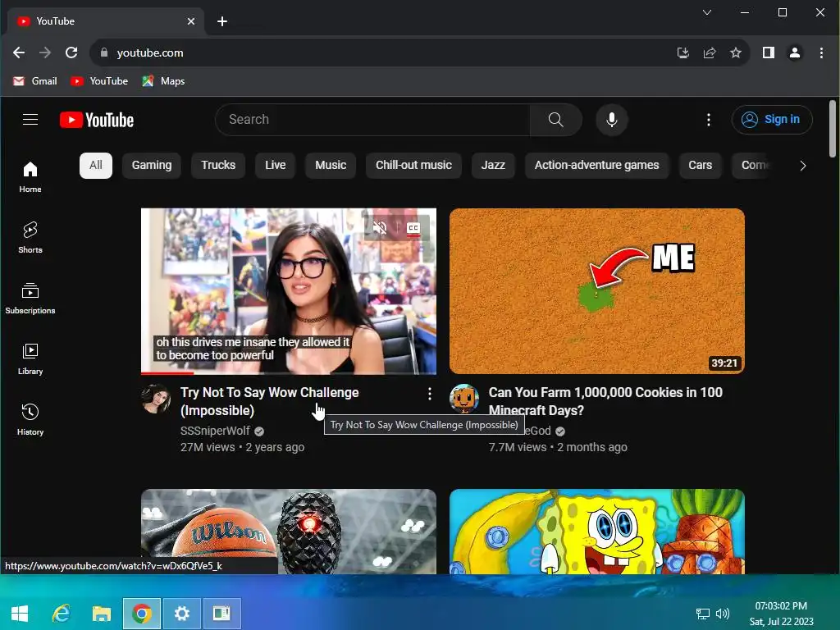Click the install app icon in address bar

pos(682,52)
